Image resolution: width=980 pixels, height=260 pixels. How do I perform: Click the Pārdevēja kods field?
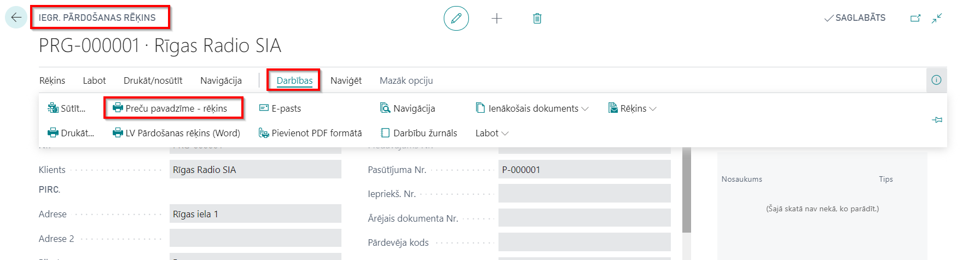click(584, 242)
